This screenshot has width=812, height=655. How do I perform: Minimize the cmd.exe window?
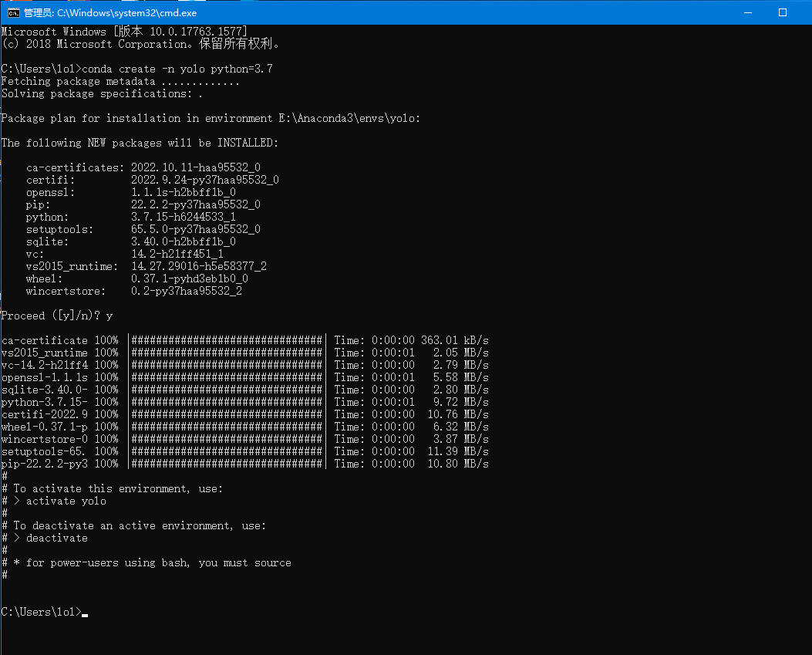(x=747, y=12)
